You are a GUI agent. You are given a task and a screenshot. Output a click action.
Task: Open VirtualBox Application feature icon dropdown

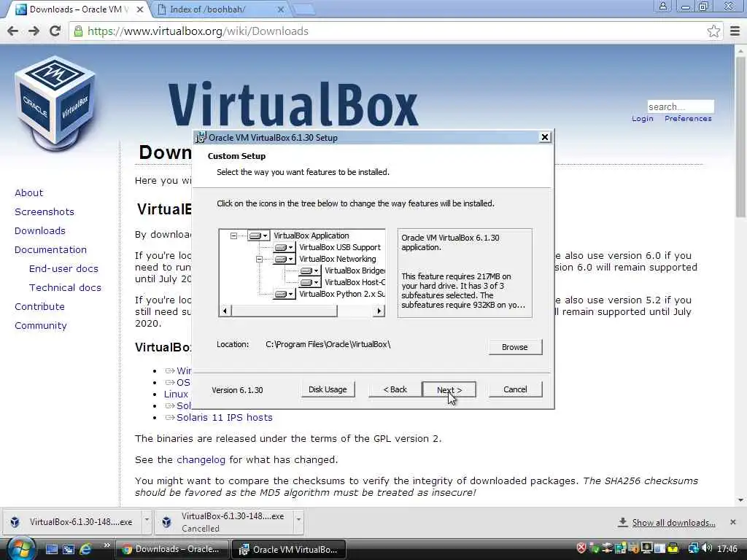[258, 236]
